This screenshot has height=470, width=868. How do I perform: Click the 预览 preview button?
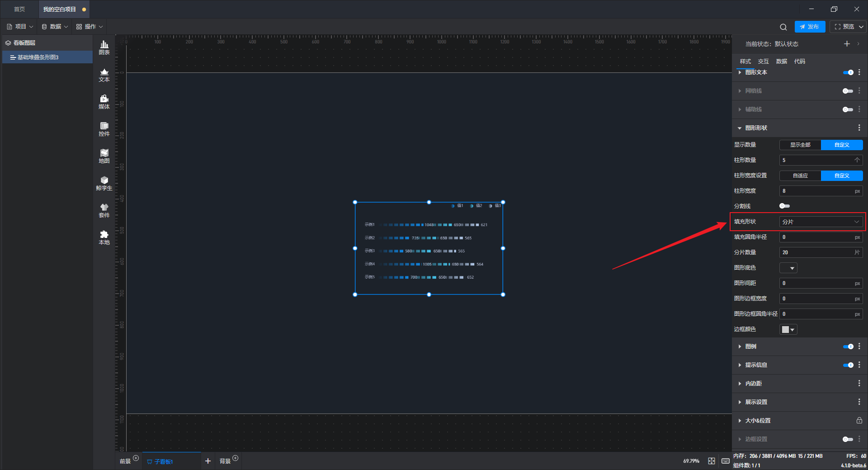(x=844, y=27)
